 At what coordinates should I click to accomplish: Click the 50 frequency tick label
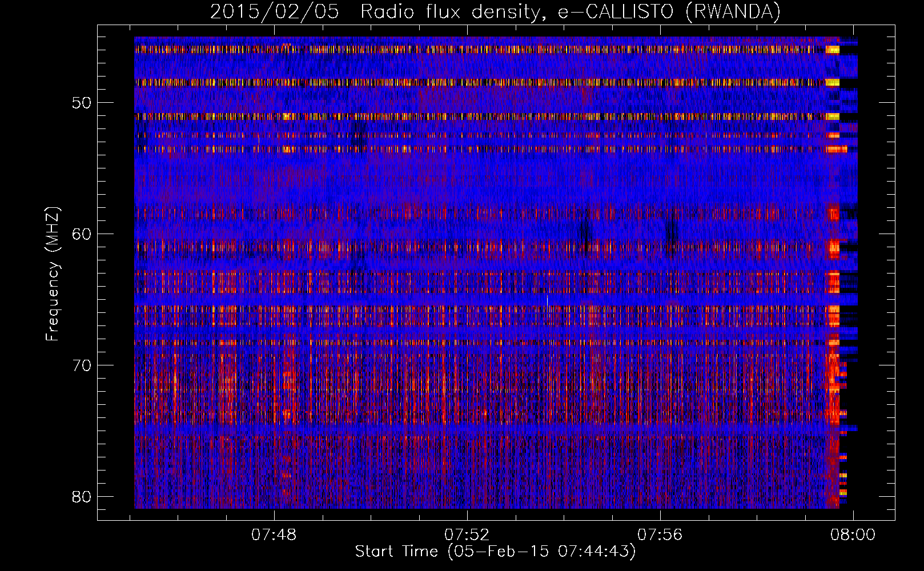pos(82,103)
